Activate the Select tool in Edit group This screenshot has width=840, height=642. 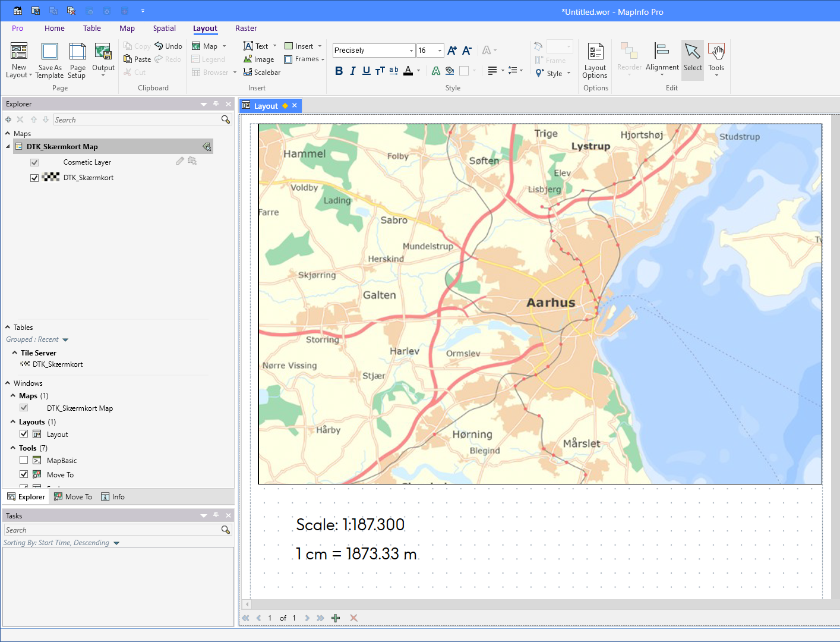coord(692,59)
